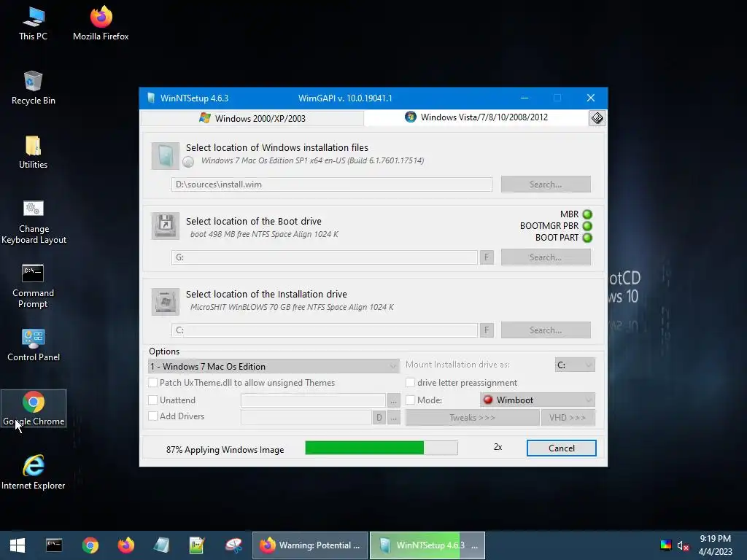The height and width of the screenshot is (560, 747).
Task: Launch Mozilla Firefox from desktop
Action: [101, 24]
